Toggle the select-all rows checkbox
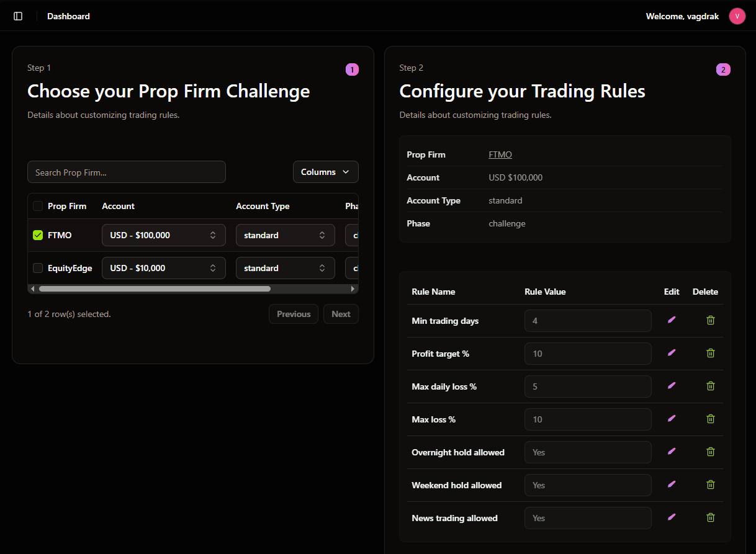The image size is (756, 554). (38, 206)
